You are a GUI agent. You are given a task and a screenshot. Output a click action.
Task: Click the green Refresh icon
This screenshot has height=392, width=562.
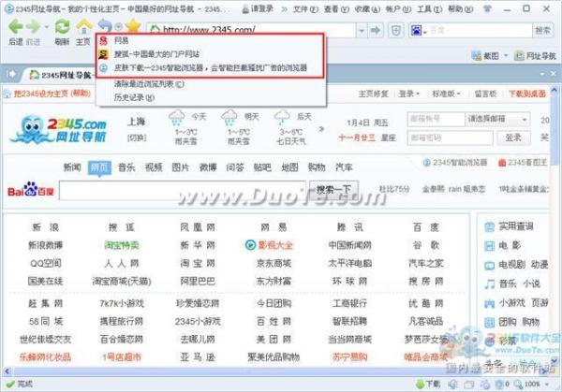(x=63, y=27)
